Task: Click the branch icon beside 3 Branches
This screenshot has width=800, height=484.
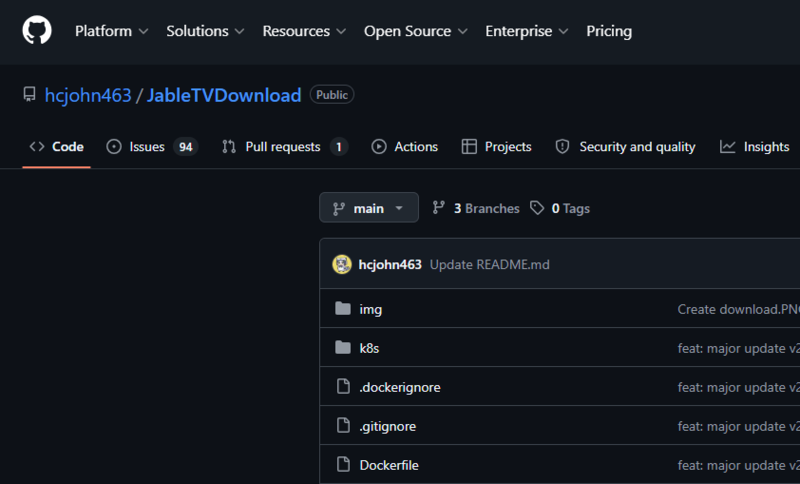Action: (x=438, y=207)
